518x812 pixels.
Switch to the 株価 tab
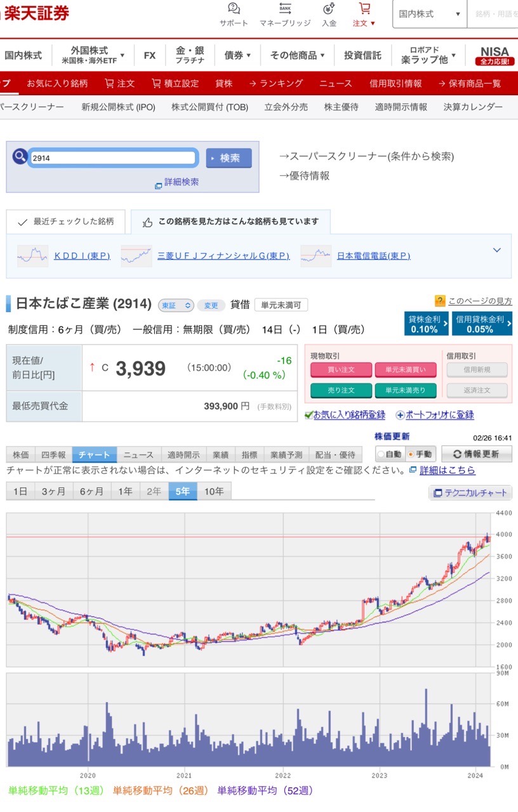pos(21,455)
